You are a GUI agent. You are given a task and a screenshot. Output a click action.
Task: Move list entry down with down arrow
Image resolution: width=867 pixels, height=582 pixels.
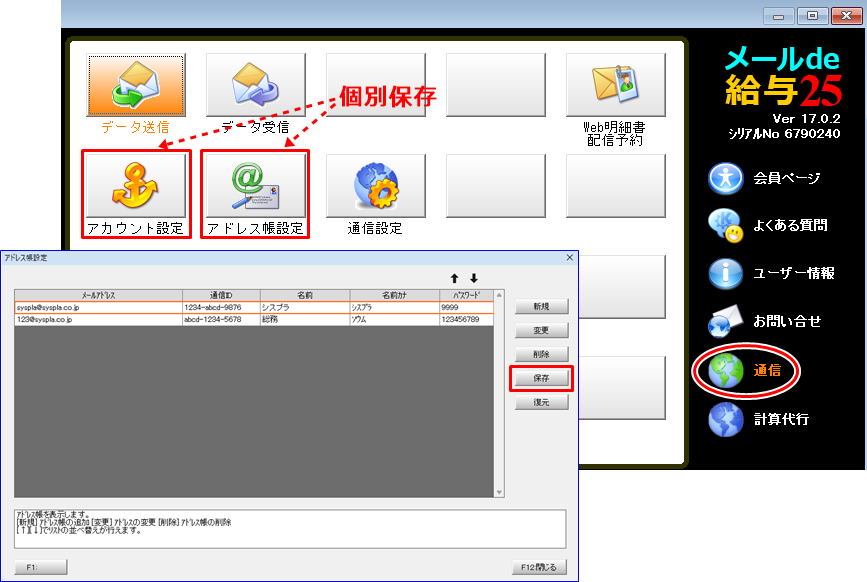click(x=474, y=278)
